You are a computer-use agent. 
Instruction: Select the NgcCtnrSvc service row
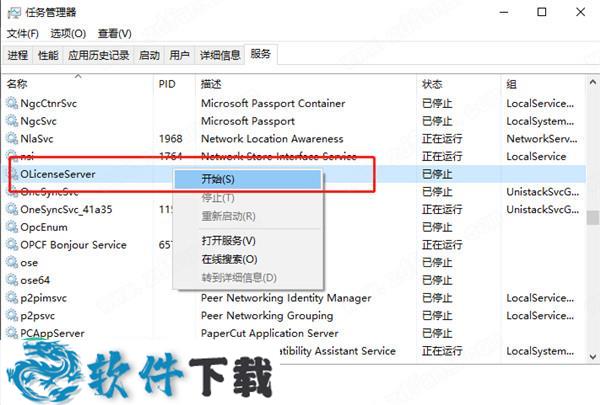click(295, 103)
